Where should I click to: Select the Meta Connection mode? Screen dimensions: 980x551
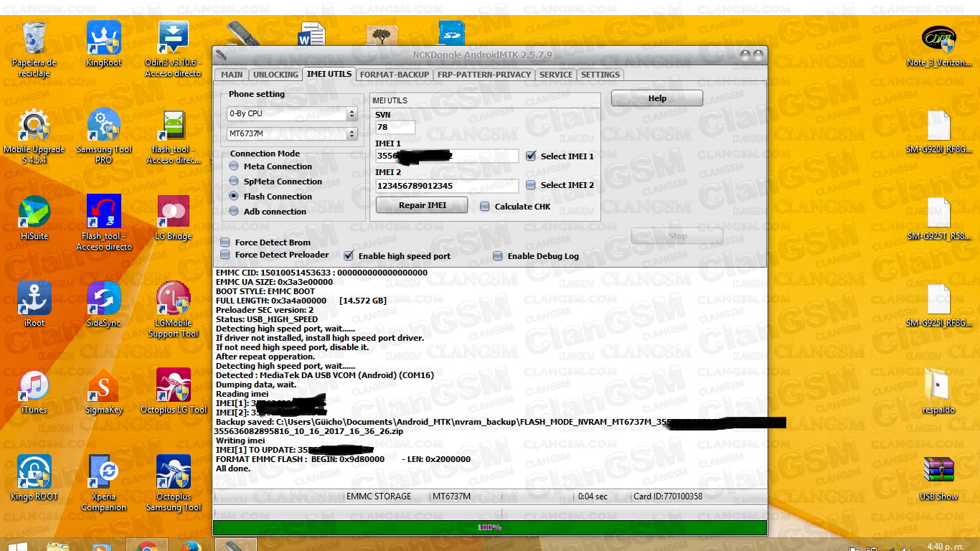click(x=234, y=166)
